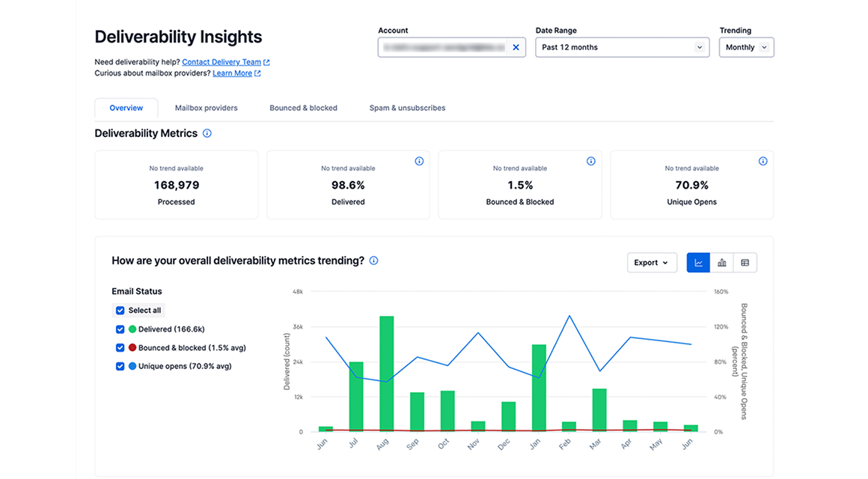Switch to the Mailbox providers tab
The width and height of the screenshot is (868, 479).
tap(206, 108)
